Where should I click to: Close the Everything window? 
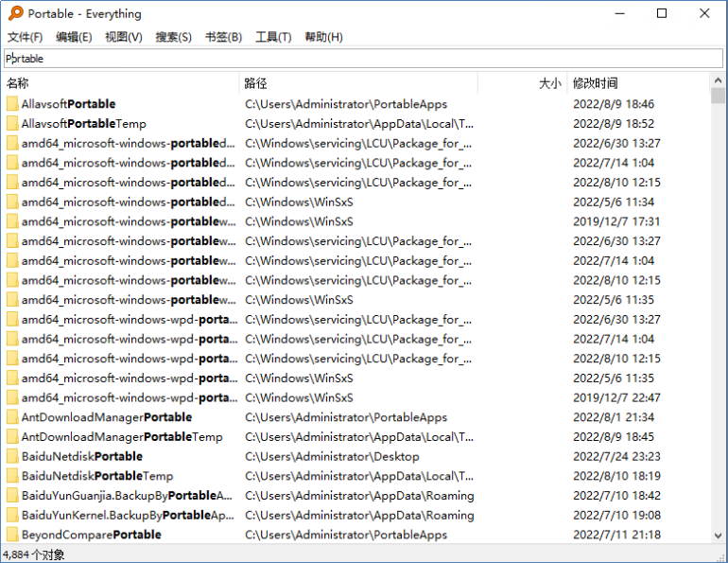[x=704, y=13]
